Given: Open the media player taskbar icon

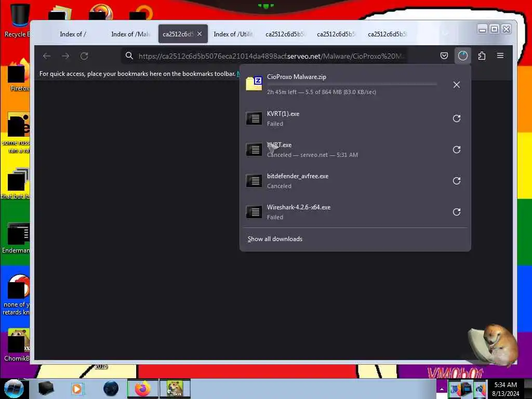Looking at the screenshot, I should [77, 389].
